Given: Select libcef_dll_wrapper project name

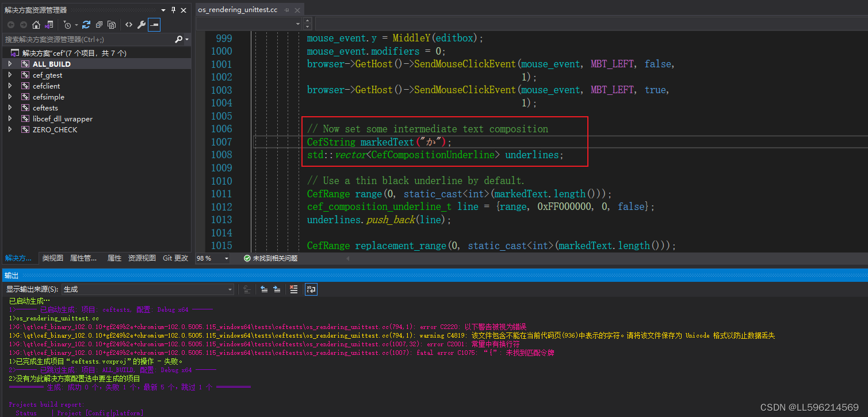Looking at the screenshot, I should pyautogui.click(x=63, y=118).
